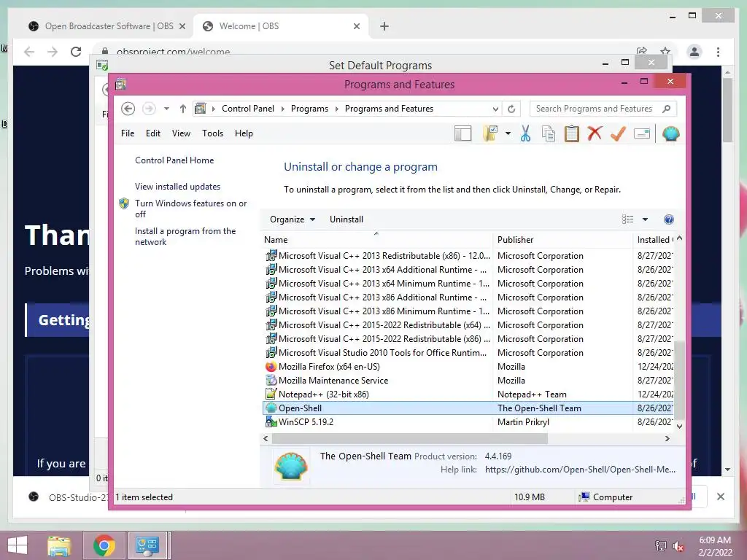Reload the Chrome page

click(x=76, y=52)
